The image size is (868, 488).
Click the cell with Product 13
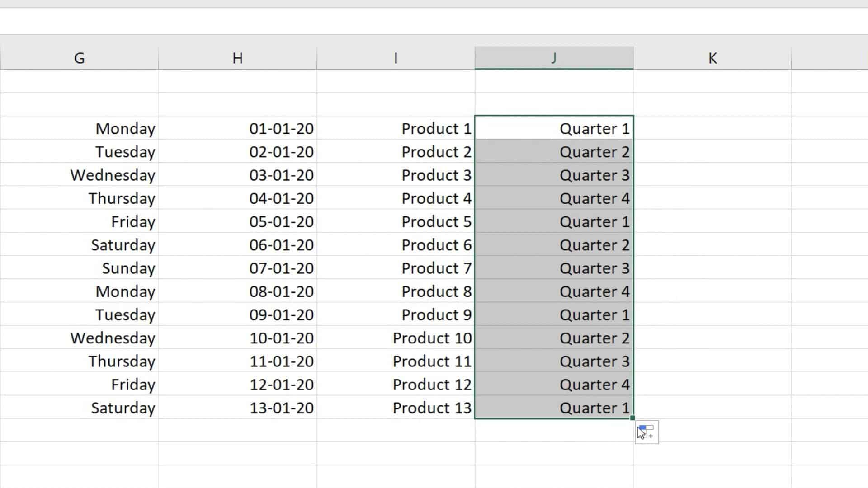click(396, 408)
